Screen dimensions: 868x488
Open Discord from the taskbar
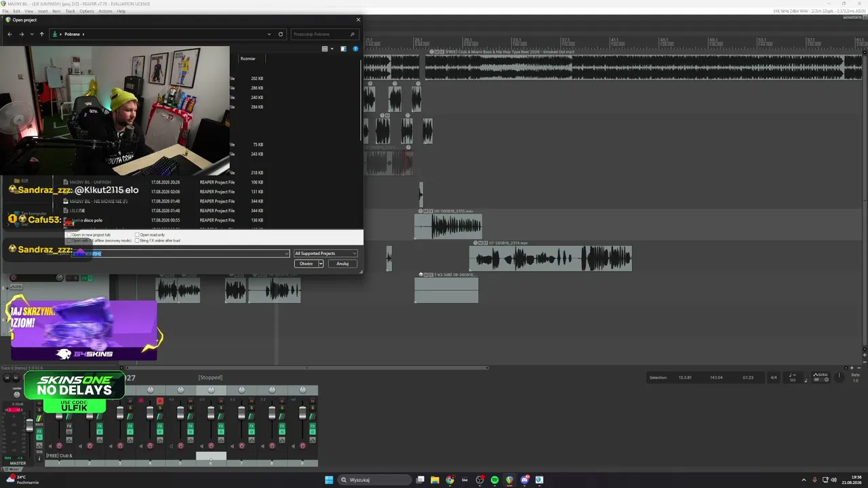point(525,480)
